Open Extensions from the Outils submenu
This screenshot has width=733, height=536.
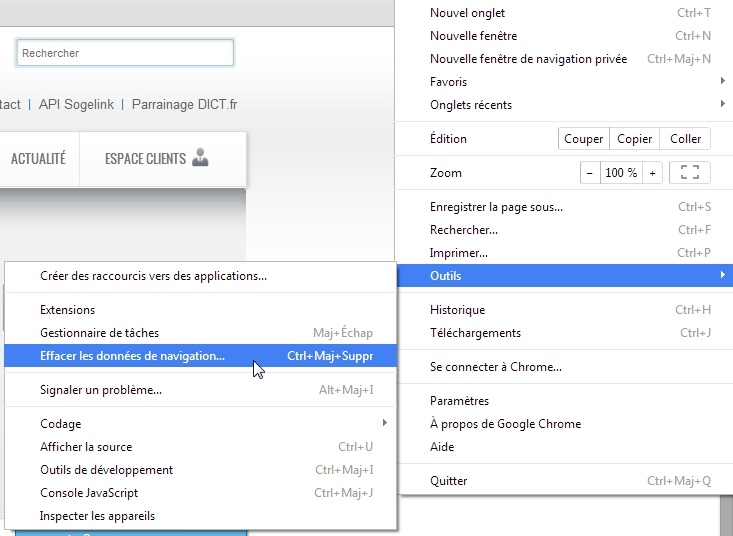point(201,309)
